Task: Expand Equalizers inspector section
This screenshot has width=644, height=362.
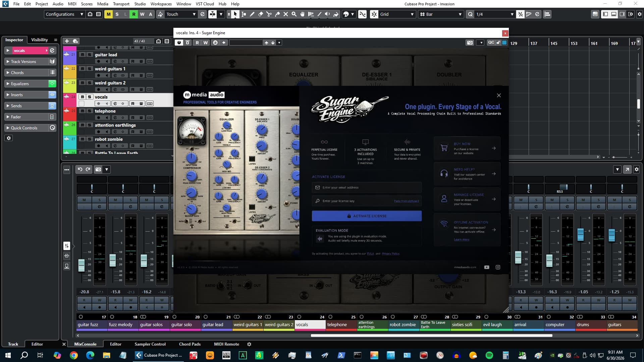Action: [x=26, y=84]
